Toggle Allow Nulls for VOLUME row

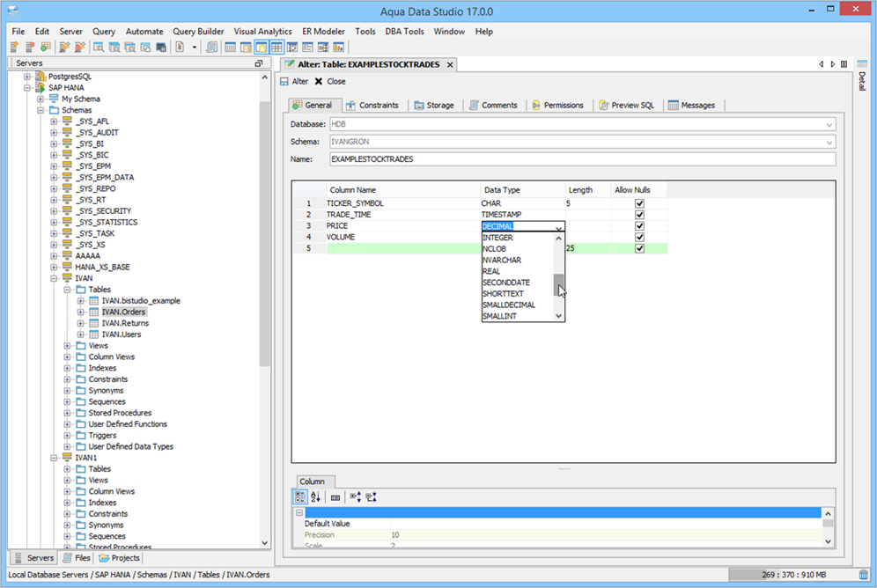click(639, 237)
